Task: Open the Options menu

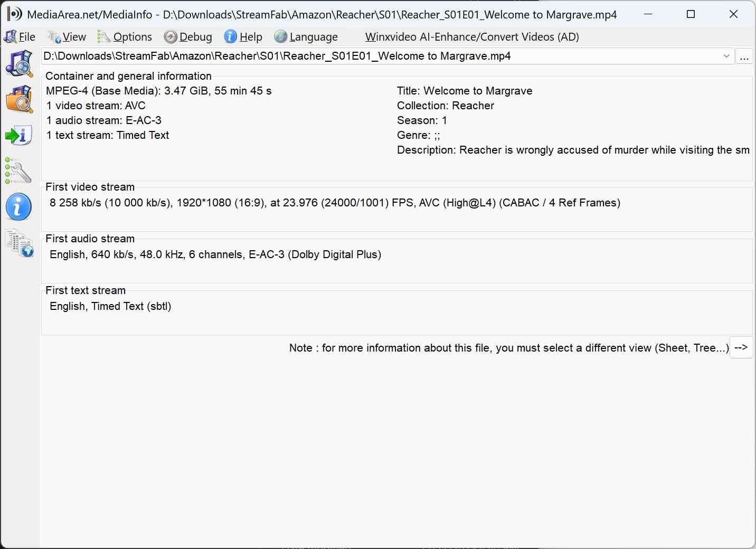Action: 131,37
